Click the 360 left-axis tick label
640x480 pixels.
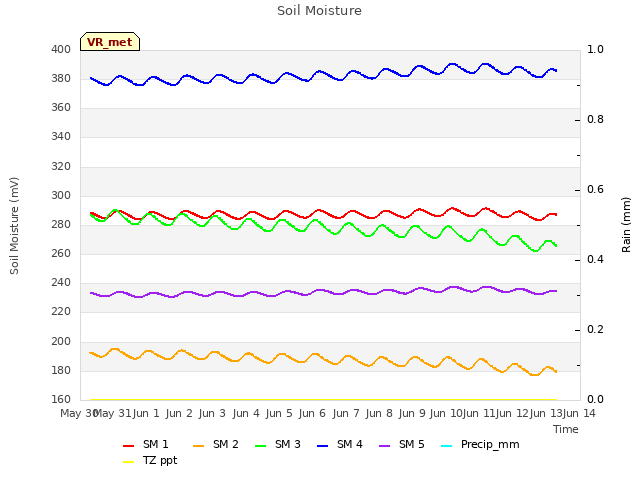click(x=61, y=108)
